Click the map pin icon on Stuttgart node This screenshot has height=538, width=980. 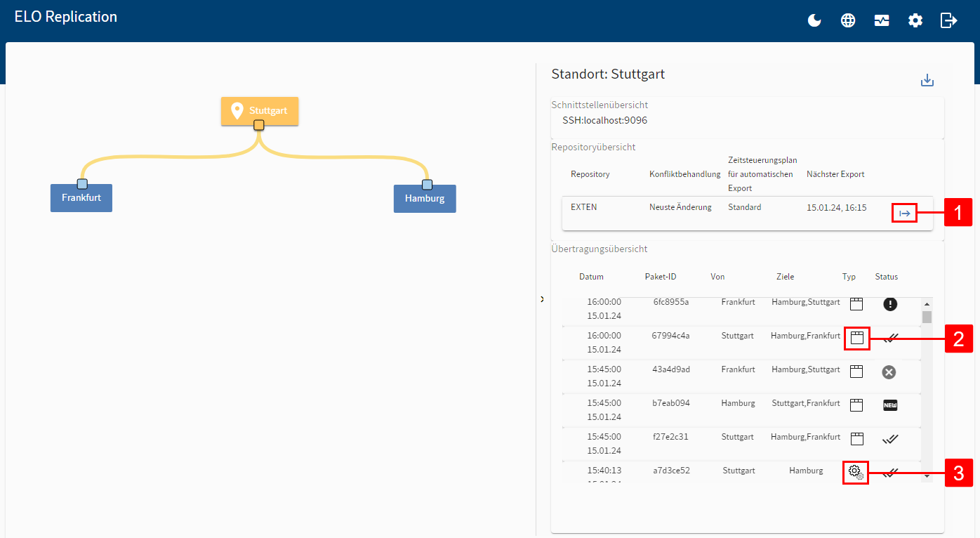click(x=237, y=111)
